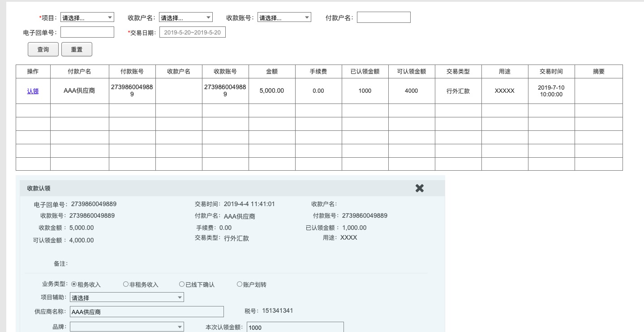Image resolution: width=644 pixels, height=332 pixels.
Task: Click the 5,000.00 amount cell
Action: [272, 91]
